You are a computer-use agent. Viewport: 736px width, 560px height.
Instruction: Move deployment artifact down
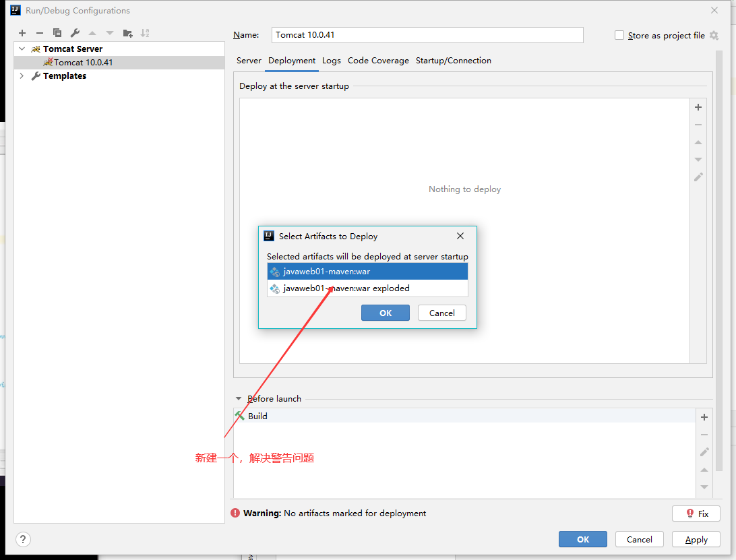pyautogui.click(x=698, y=160)
